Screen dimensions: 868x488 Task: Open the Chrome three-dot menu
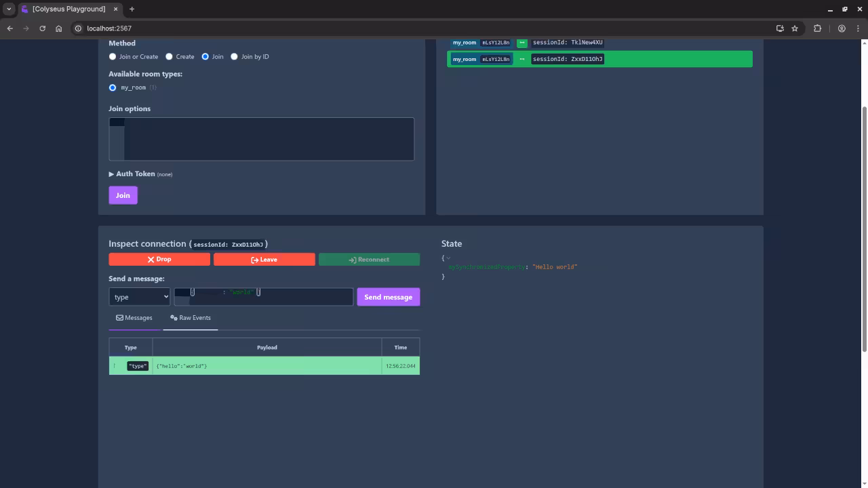coord(856,28)
